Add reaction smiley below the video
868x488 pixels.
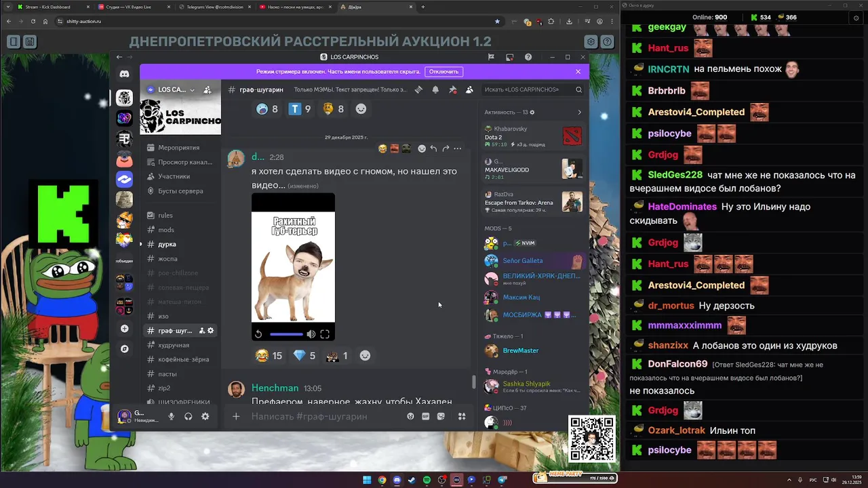tap(365, 356)
